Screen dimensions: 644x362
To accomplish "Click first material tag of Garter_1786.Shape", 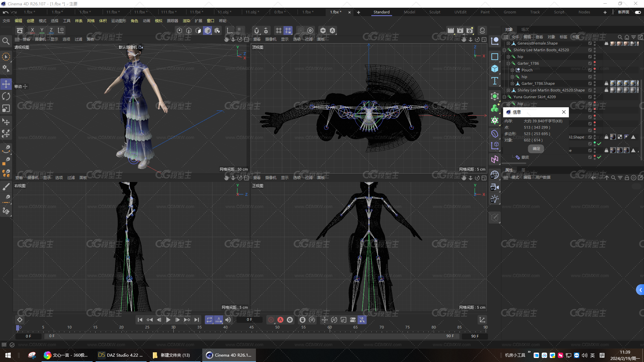I will [613, 83].
